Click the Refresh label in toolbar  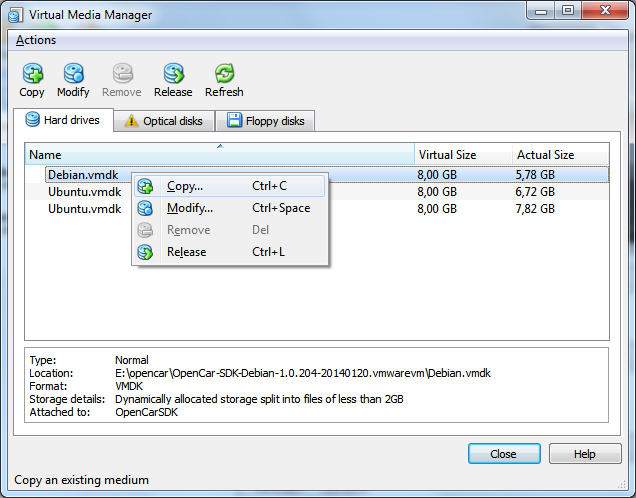[x=224, y=92]
